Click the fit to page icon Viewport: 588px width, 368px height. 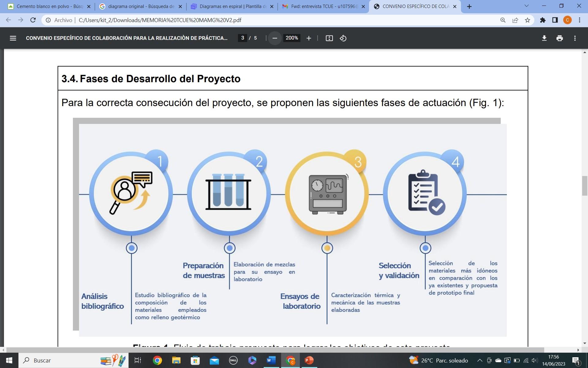[329, 38]
